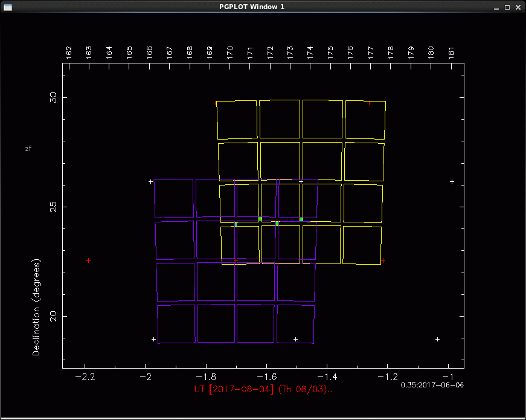Image resolution: width=526 pixels, height=420 pixels.
Task: Click the 'zf' label beside the plot
Action: coord(28,149)
